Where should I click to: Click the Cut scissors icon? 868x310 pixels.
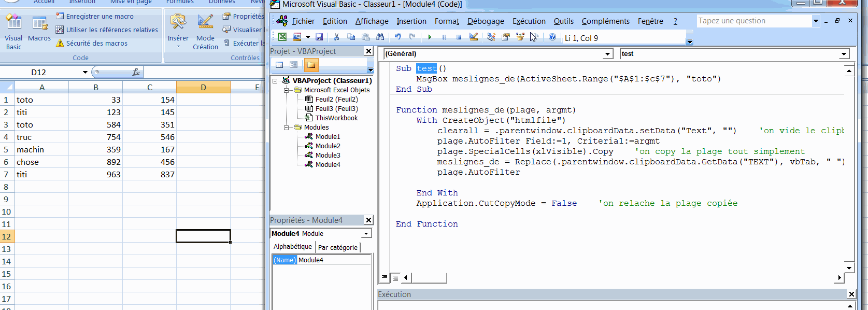(x=336, y=37)
